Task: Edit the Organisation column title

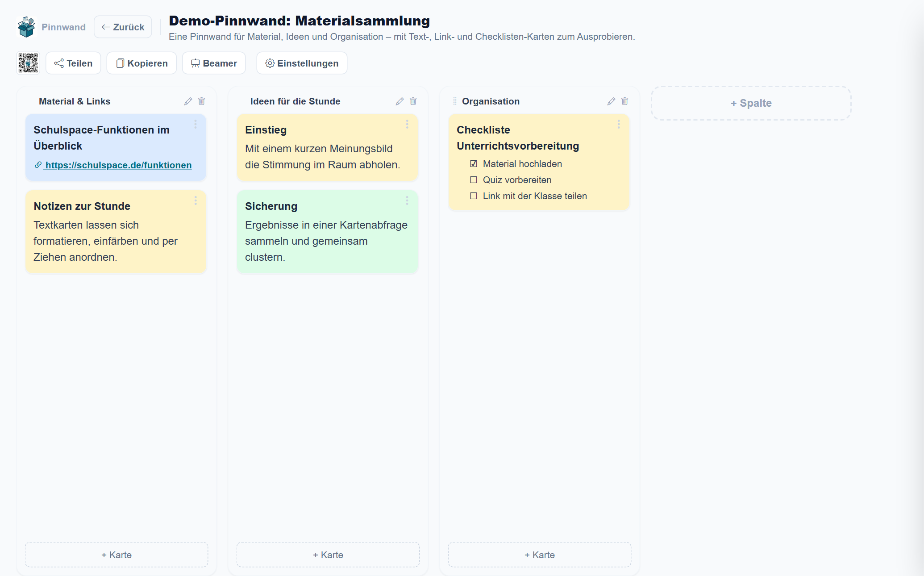Action: [x=611, y=101]
